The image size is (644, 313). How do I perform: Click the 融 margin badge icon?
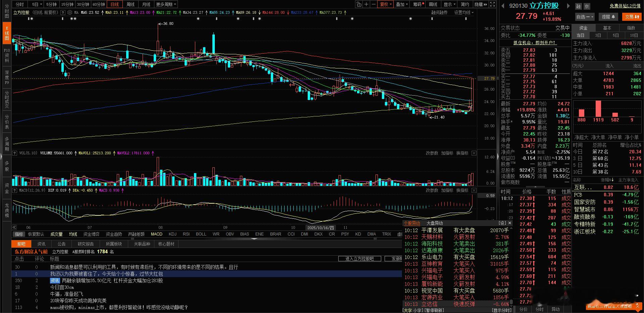click(x=578, y=6)
